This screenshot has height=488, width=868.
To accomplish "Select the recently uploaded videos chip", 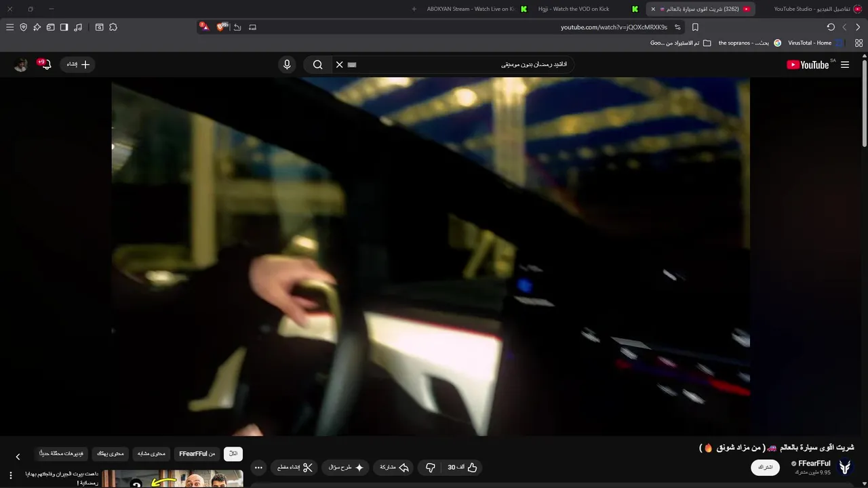I will pyautogui.click(x=62, y=453).
